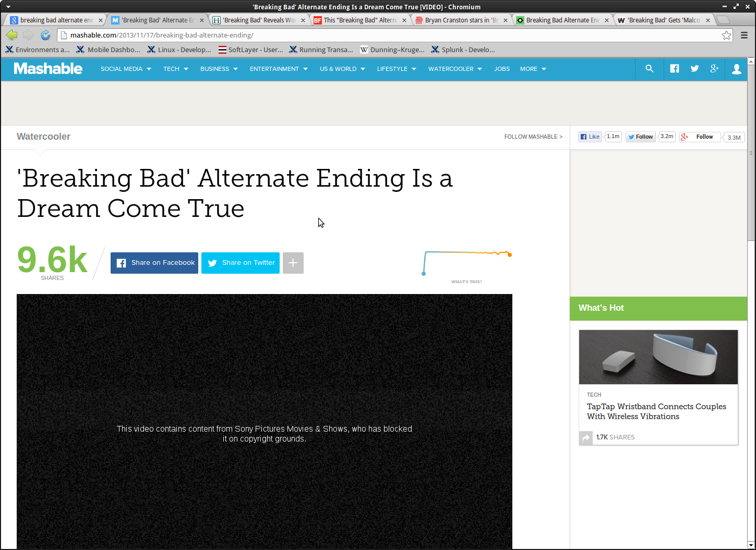The image size is (756, 550).
Task: Switch to 'Breaking Bad' Reveals tab
Action: [x=259, y=20]
